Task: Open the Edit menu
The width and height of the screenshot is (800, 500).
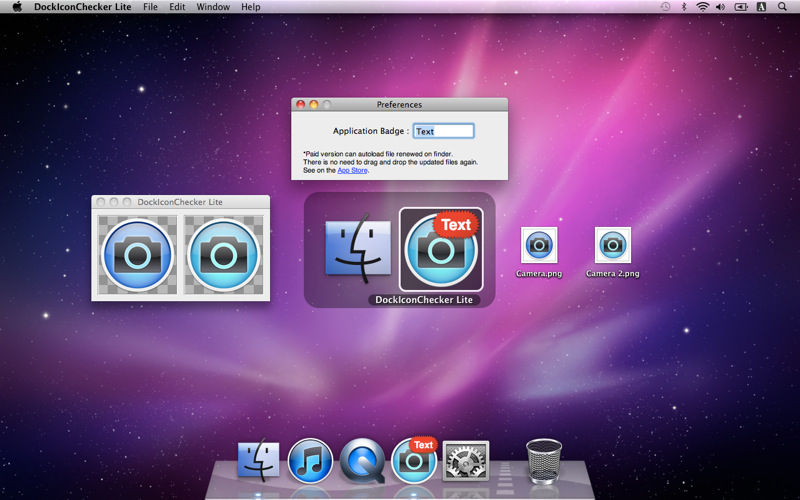Action: click(x=177, y=7)
